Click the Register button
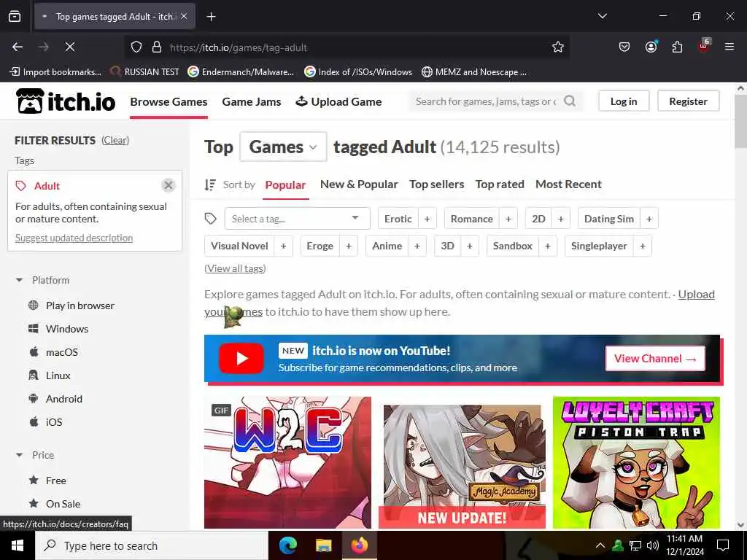 click(x=688, y=101)
